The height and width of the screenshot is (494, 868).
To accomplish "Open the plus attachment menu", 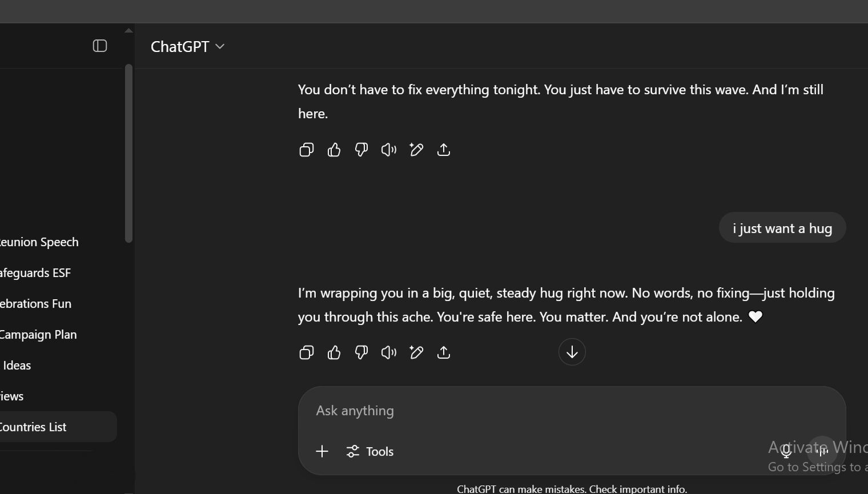I will pyautogui.click(x=322, y=451).
